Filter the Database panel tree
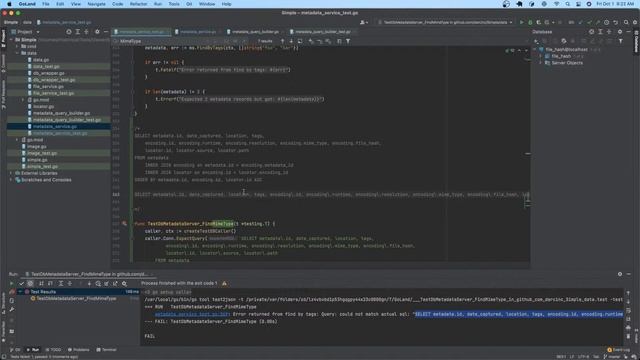The image size is (640, 360). [x=620, y=41]
